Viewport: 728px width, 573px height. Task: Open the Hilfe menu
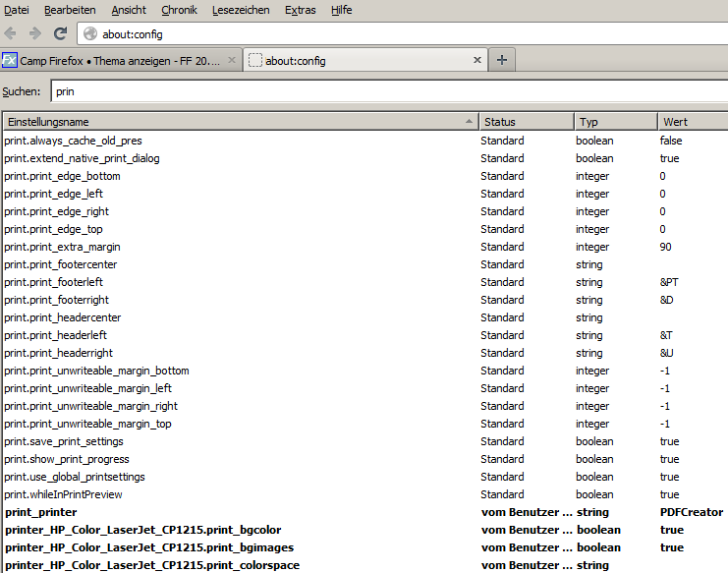342,10
